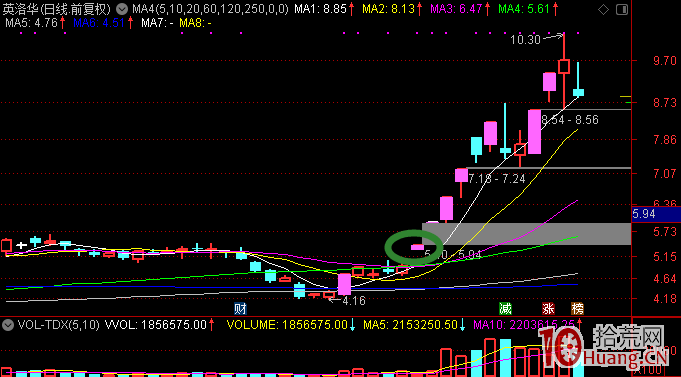Select the volume MA5: 2153250.50 reading

[410, 325]
